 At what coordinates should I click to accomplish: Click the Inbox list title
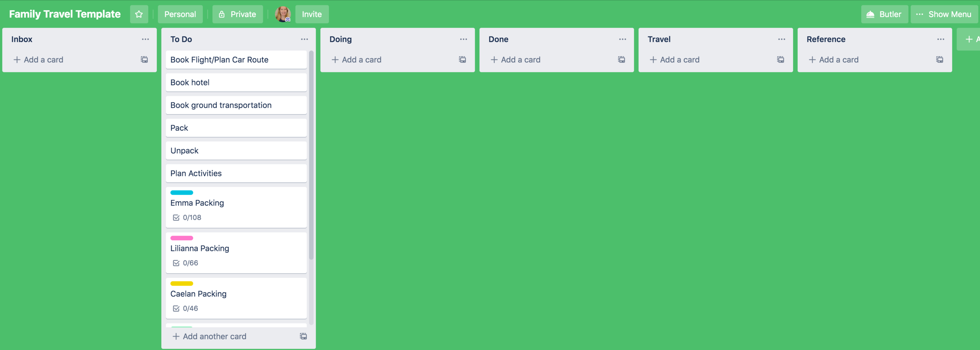pyautogui.click(x=22, y=39)
